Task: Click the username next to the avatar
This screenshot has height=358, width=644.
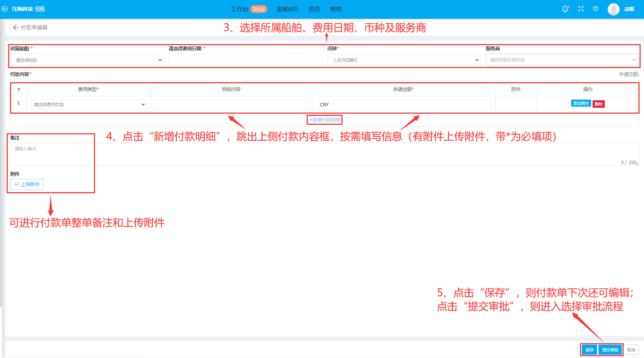Action: pos(629,9)
